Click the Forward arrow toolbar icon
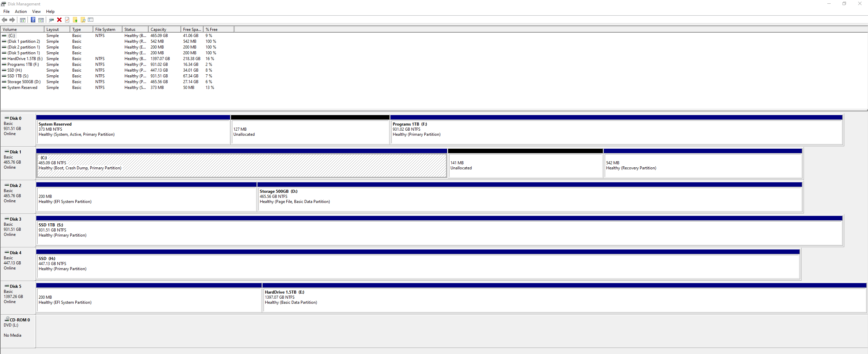 click(x=12, y=20)
